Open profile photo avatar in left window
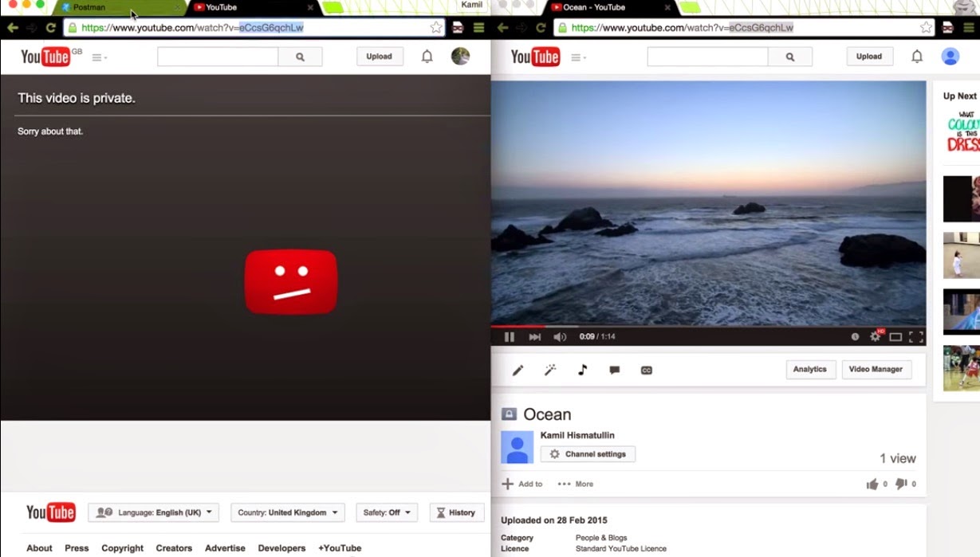This screenshot has width=980, height=557. coord(460,57)
